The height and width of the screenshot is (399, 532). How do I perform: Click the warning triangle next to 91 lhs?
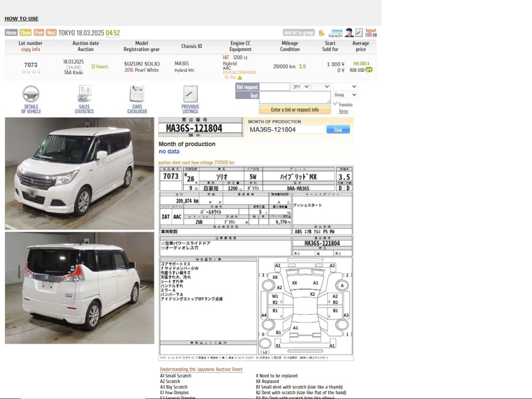click(240, 78)
